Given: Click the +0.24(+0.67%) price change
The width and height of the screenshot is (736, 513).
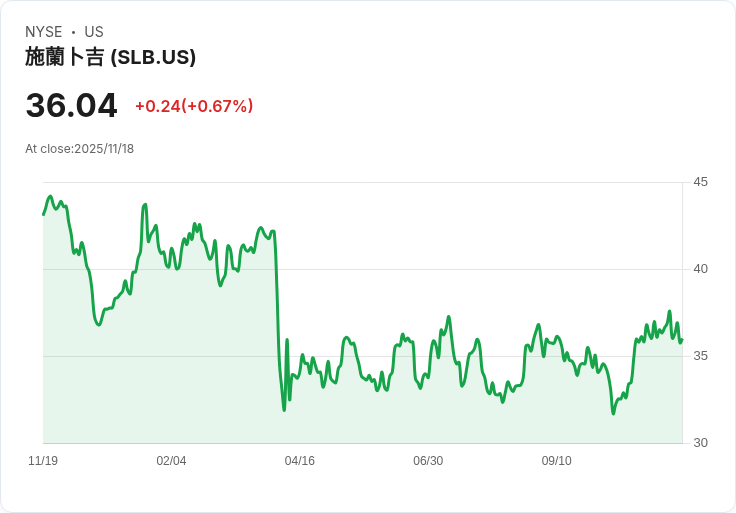Looking at the screenshot, I should pos(194,106).
